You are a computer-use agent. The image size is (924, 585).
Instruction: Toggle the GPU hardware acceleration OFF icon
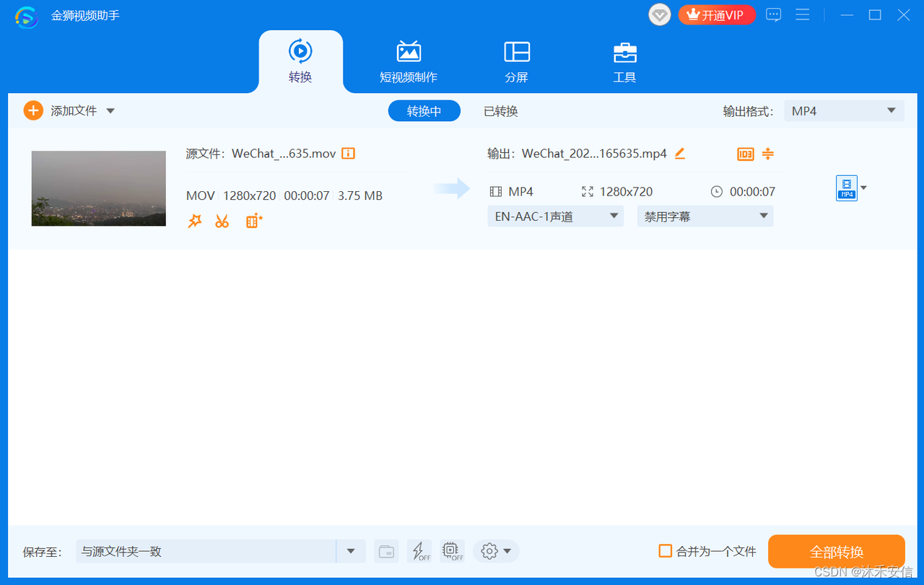452,551
